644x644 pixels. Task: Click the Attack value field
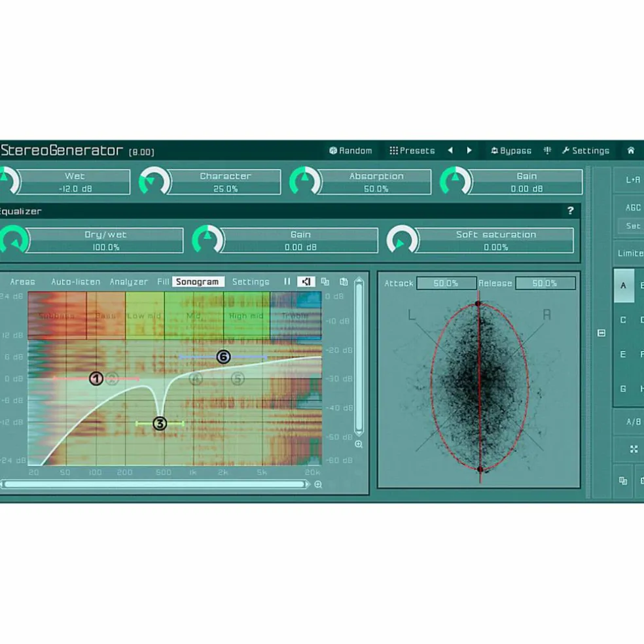(x=446, y=283)
